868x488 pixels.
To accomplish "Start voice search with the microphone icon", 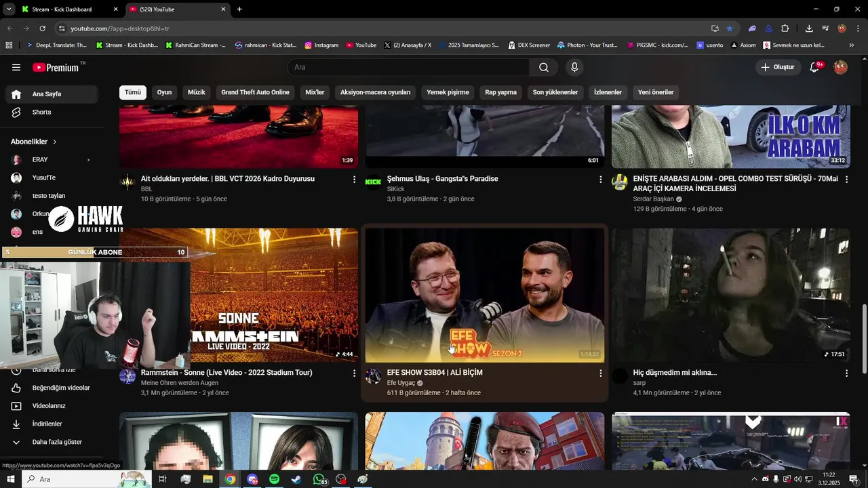I will click(x=574, y=67).
